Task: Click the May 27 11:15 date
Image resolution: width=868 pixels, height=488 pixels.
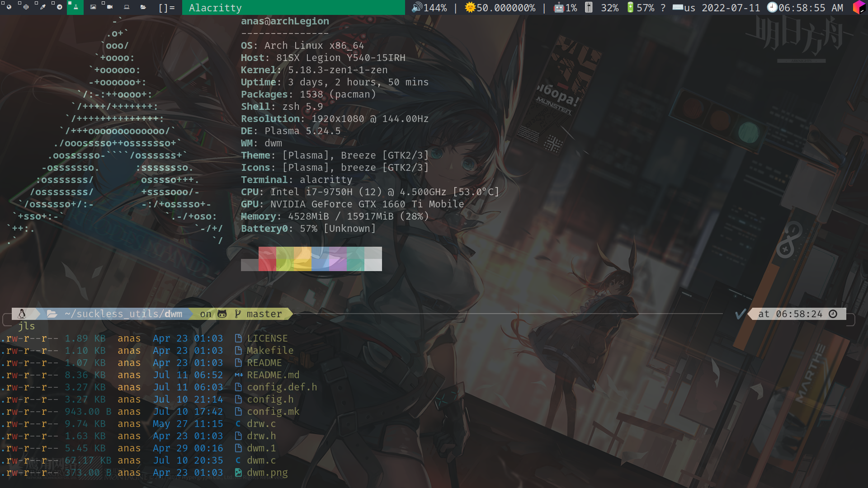Action: coord(188,423)
